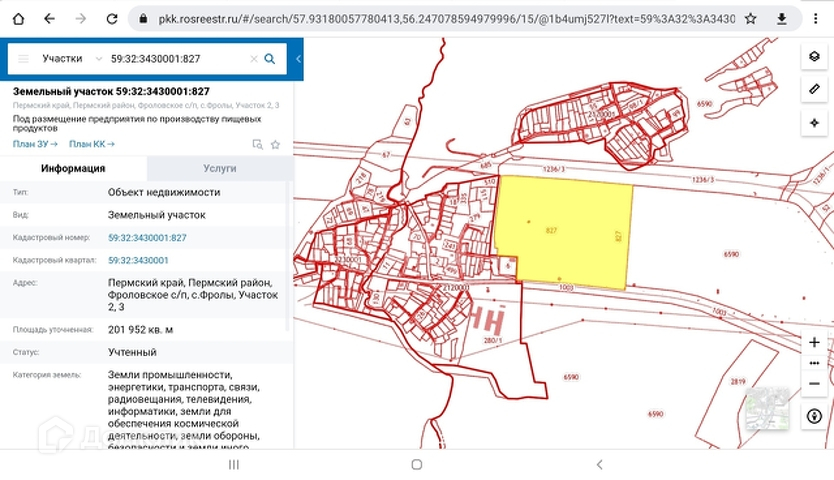This screenshot has height=480, width=834.
Task: Collapse the left information side panel
Action: tap(298, 59)
